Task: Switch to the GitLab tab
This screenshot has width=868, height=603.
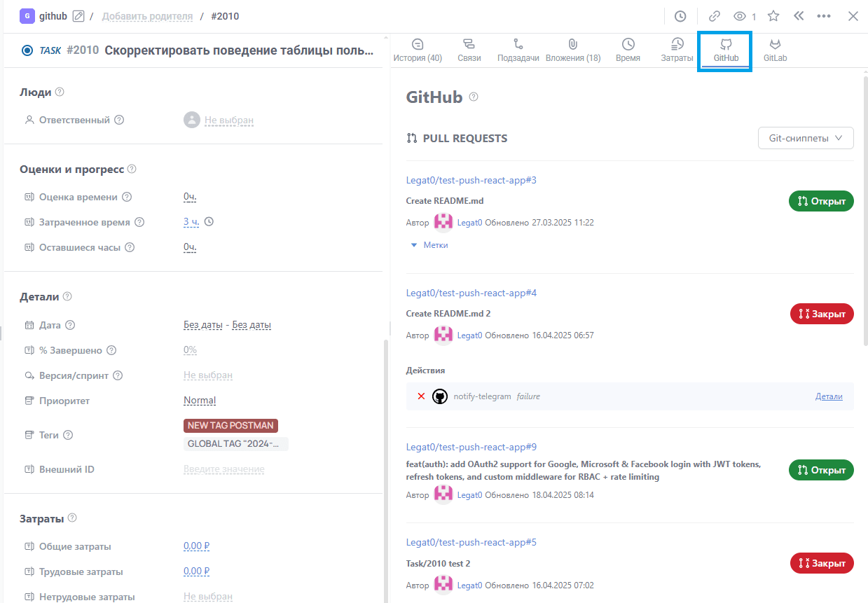Action: (776, 50)
